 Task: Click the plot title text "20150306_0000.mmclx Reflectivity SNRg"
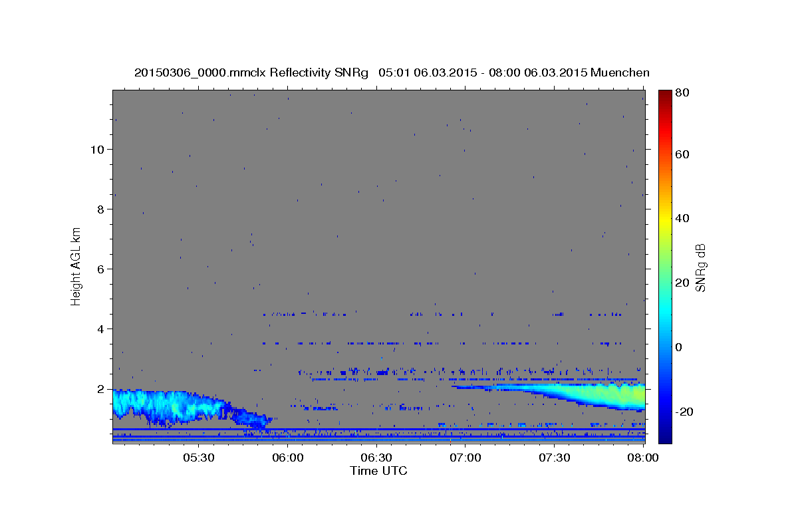[251, 72]
